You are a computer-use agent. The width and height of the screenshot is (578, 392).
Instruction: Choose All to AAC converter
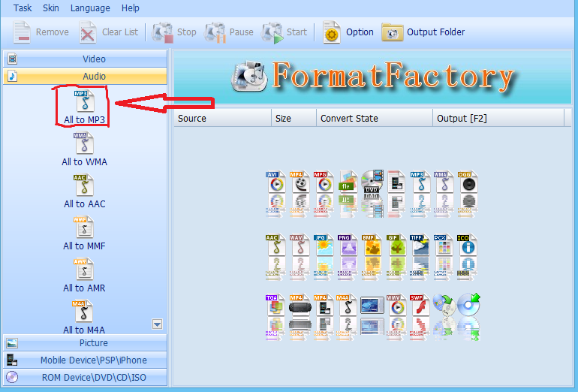[x=84, y=191]
